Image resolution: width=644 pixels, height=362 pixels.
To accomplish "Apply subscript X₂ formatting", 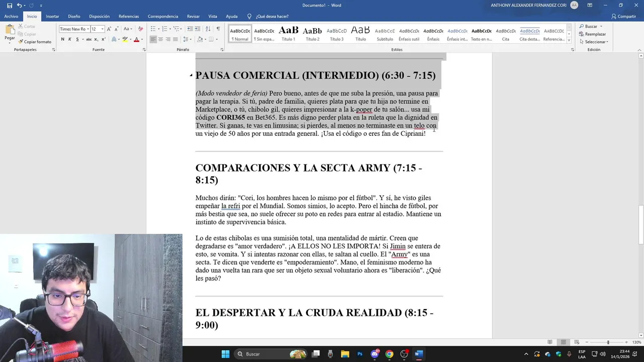I will (97, 39).
